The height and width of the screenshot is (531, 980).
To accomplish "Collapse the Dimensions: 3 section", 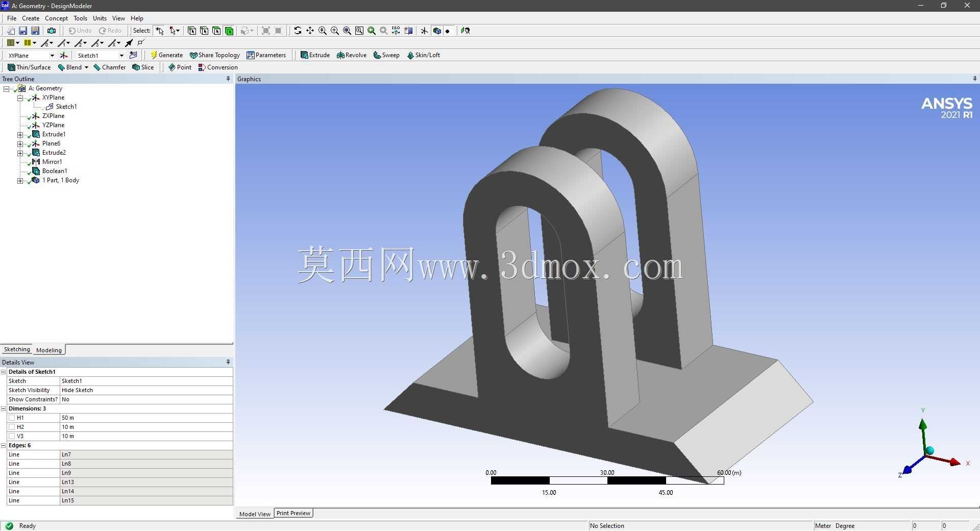I will pyautogui.click(x=4, y=408).
